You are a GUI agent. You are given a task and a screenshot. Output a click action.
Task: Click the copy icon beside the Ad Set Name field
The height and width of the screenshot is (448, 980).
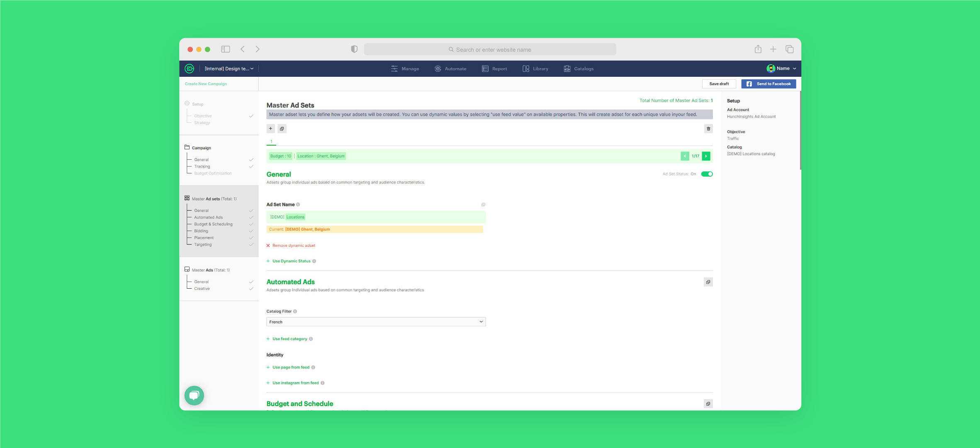[x=483, y=205]
